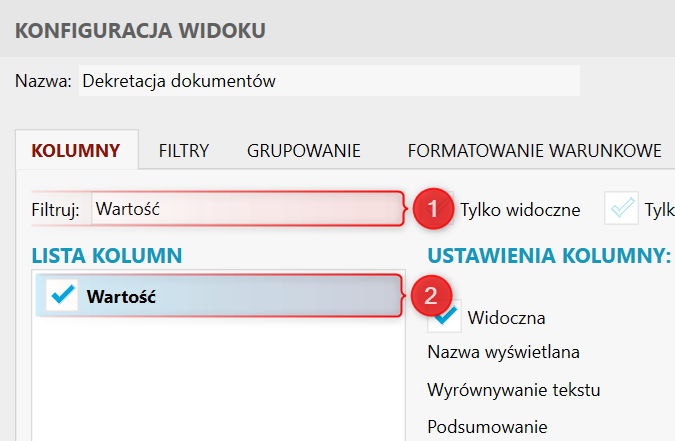Switch to the KOLUMNY tab
This screenshot has width=675, height=441.
point(76,151)
